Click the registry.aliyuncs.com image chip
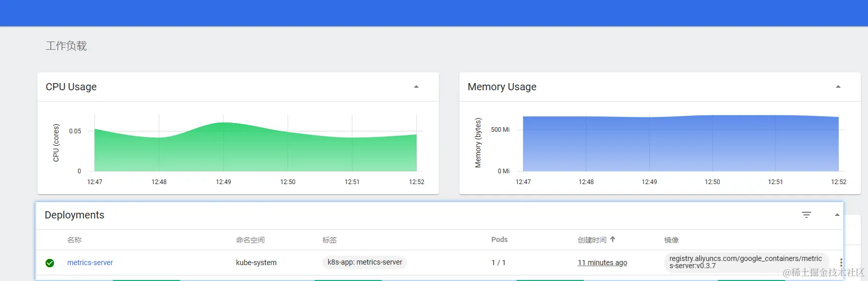Image resolution: width=868 pixels, height=281 pixels. tap(746, 262)
